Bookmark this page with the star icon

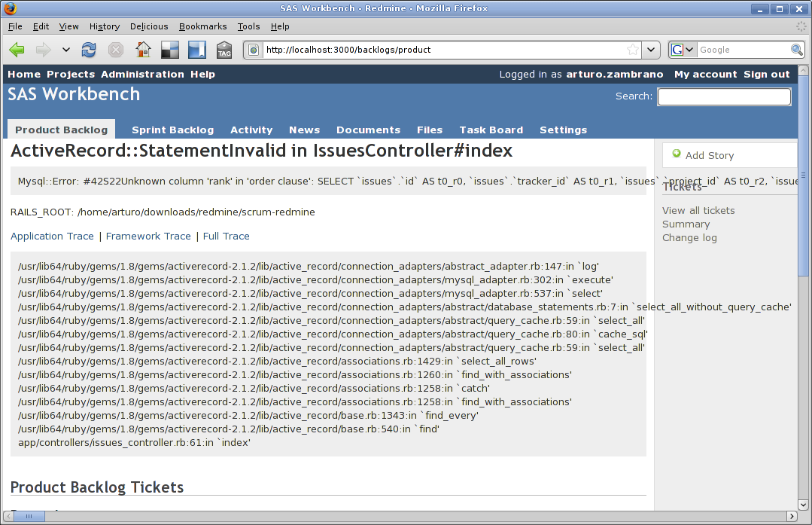coord(632,50)
